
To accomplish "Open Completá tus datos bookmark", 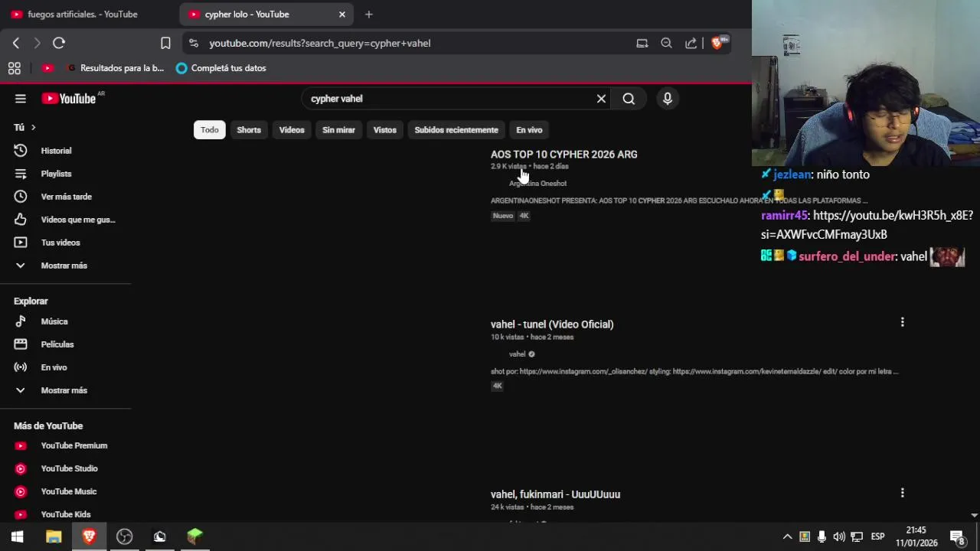I will [221, 68].
